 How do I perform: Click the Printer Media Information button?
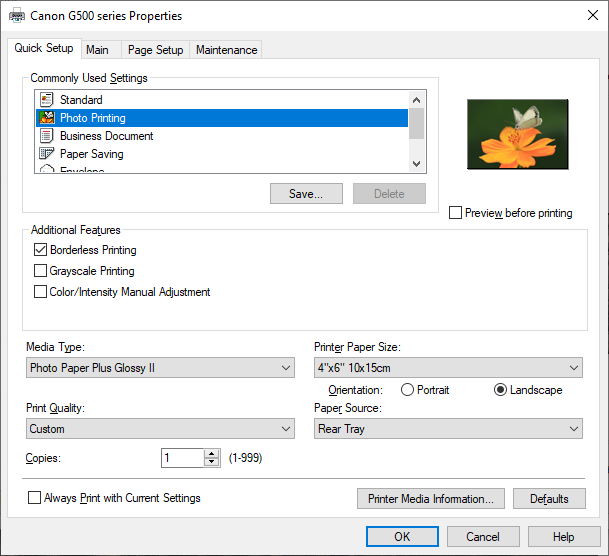(431, 499)
